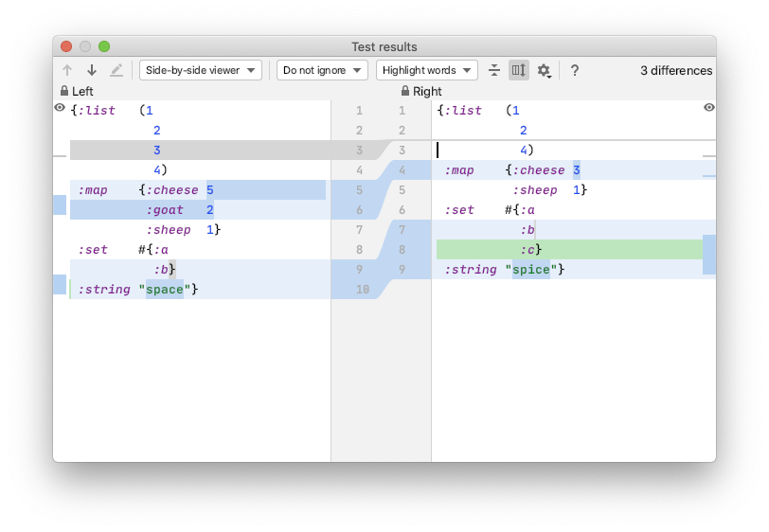
Task: Click the green zoom window button
Action: [x=104, y=46]
